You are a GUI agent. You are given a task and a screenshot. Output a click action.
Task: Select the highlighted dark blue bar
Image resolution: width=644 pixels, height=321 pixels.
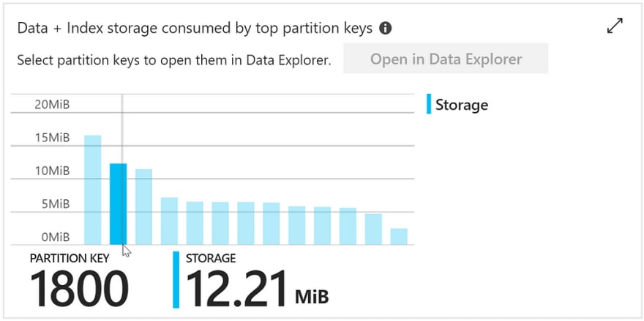119,204
